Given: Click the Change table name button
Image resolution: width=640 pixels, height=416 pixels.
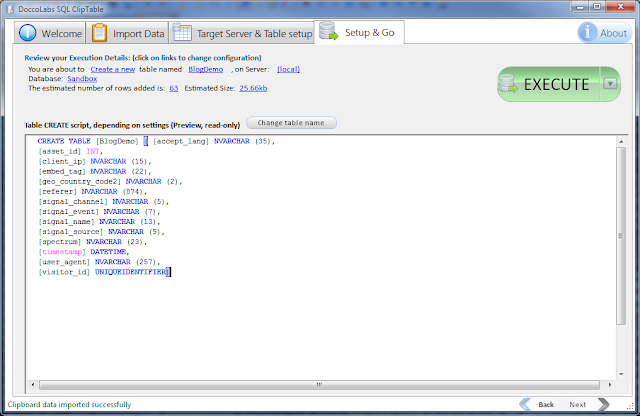Looking at the screenshot, I should tap(291, 122).
